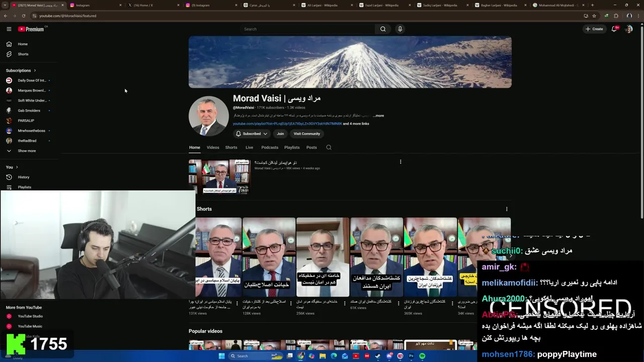
Task: Open the Chrome extensions puzzle icon
Action: (x=616, y=16)
